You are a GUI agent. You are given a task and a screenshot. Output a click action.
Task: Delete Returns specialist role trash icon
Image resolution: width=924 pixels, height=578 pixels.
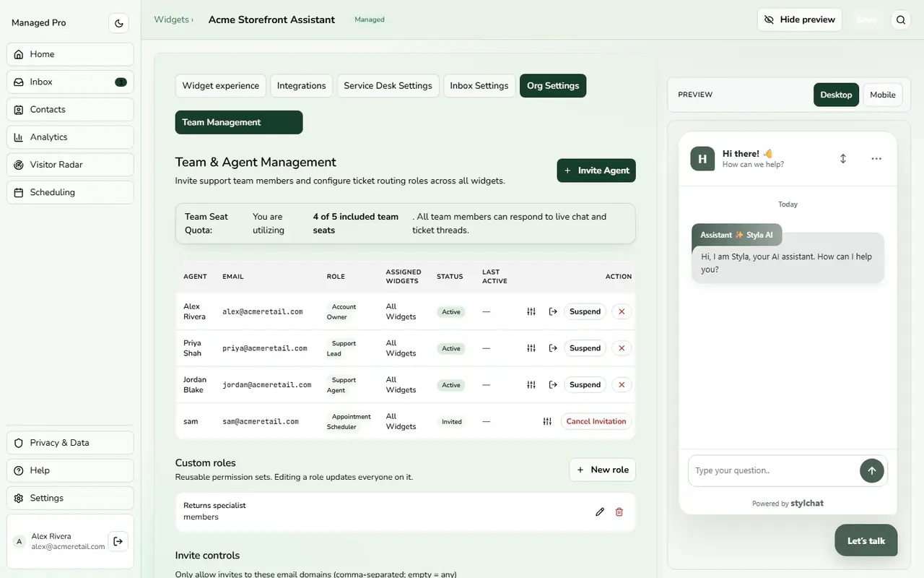[619, 512]
